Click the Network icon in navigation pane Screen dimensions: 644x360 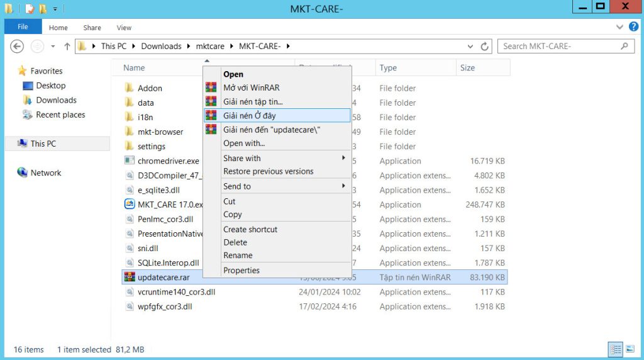[22, 172]
